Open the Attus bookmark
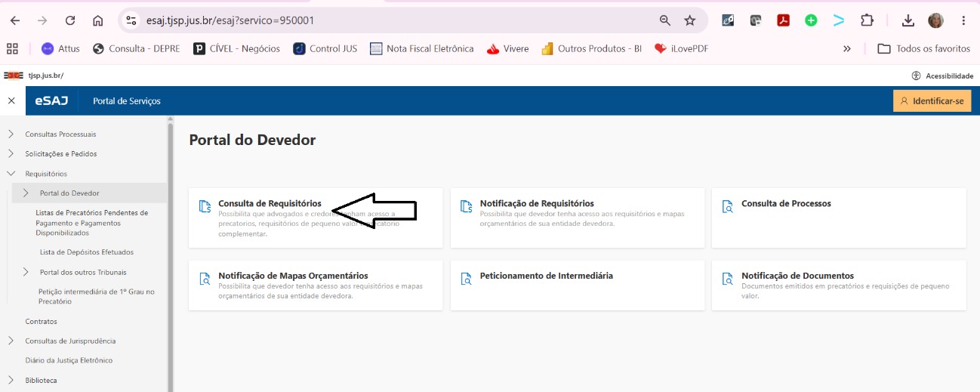The image size is (980, 392). 60,48
